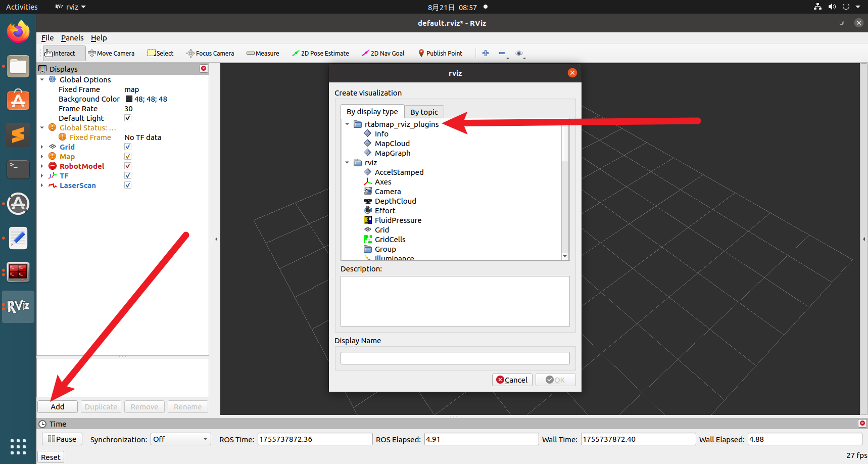Click the Display Name input field
The height and width of the screenshot is (464, 868).
pyautogui.click(x=455, y=358)
